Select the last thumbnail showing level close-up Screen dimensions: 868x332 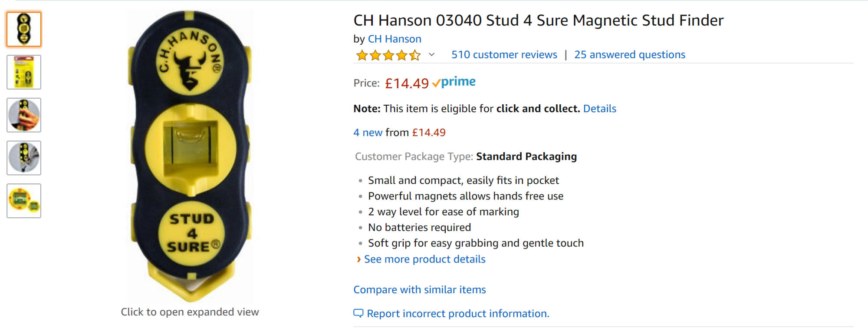pos(24,201)
